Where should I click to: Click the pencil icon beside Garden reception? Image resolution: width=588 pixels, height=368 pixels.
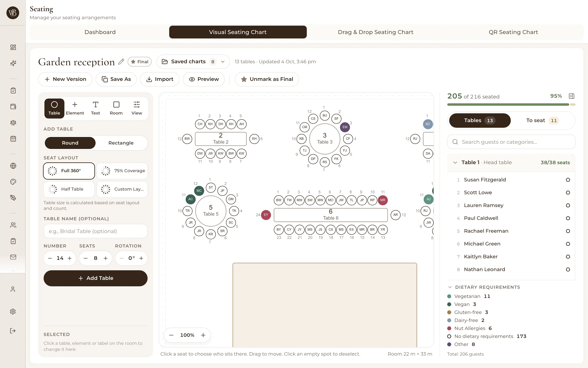(121, 62)
